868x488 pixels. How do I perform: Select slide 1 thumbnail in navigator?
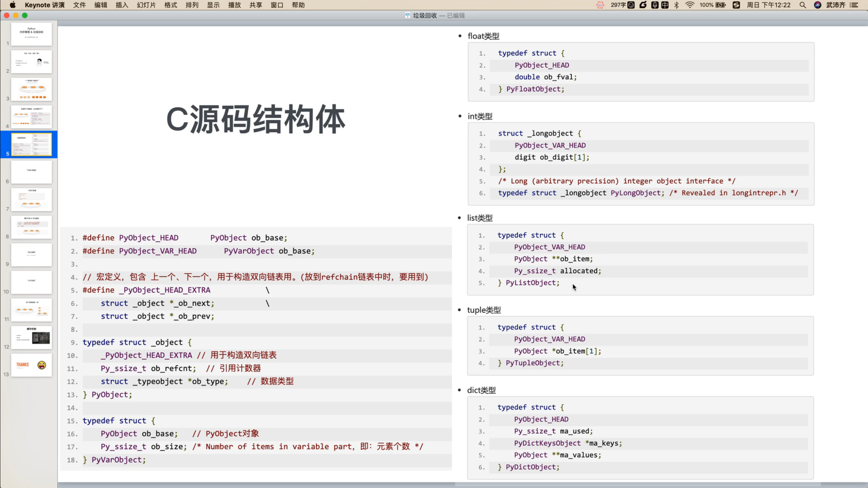[32, 34]
